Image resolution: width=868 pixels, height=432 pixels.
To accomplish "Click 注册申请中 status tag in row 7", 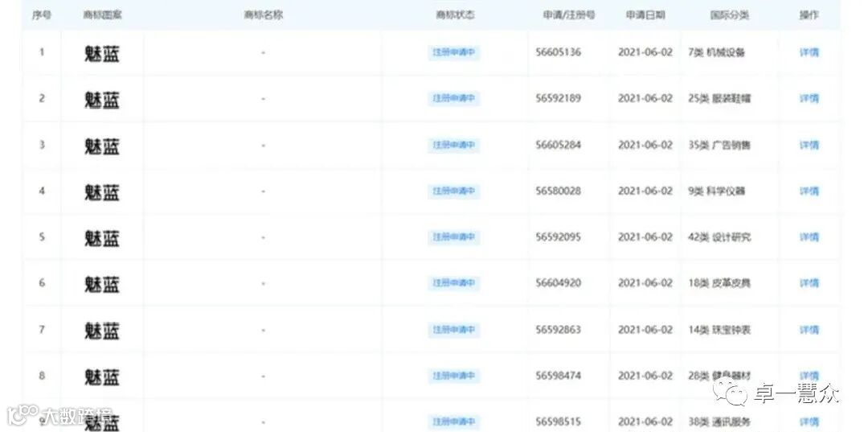I will click(x=454, y=330).
